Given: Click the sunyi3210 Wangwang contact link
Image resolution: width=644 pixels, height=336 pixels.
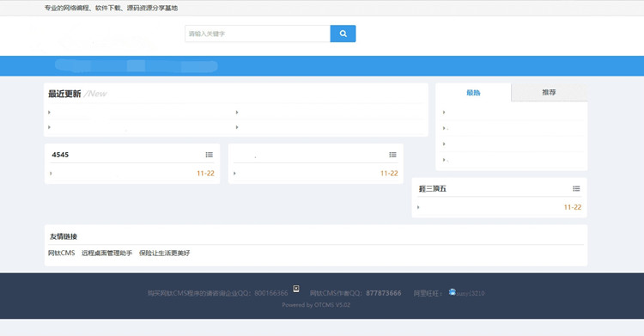Looking at the screenshot, I should coord(471,293).
